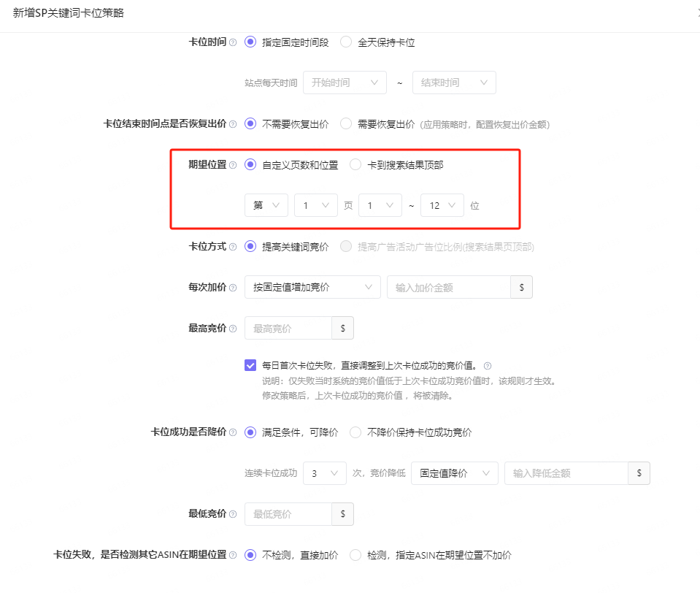The height and width of the screenshot is (593, 700).
Task: Choose 卡到搜索结果顶部 for expected position
Action: (x=355, y=165)
